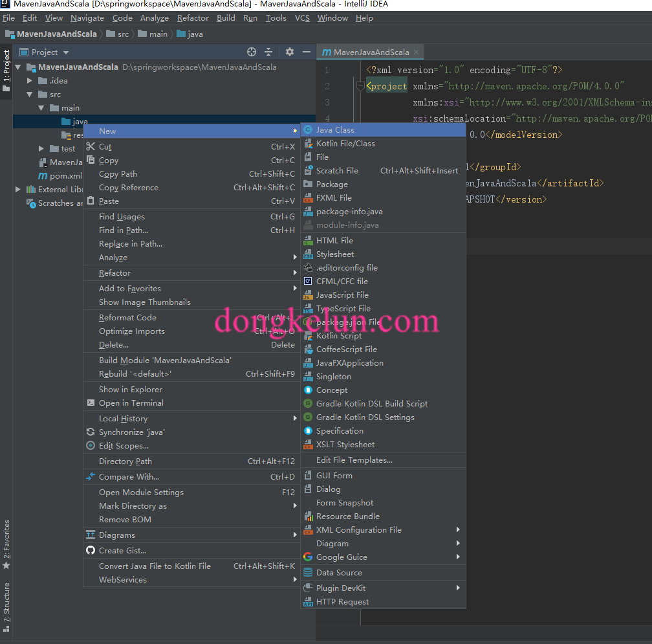The image size is (652, 644).
Task: Open the Refactor menu in menu bar
Action: pos(193,18)
